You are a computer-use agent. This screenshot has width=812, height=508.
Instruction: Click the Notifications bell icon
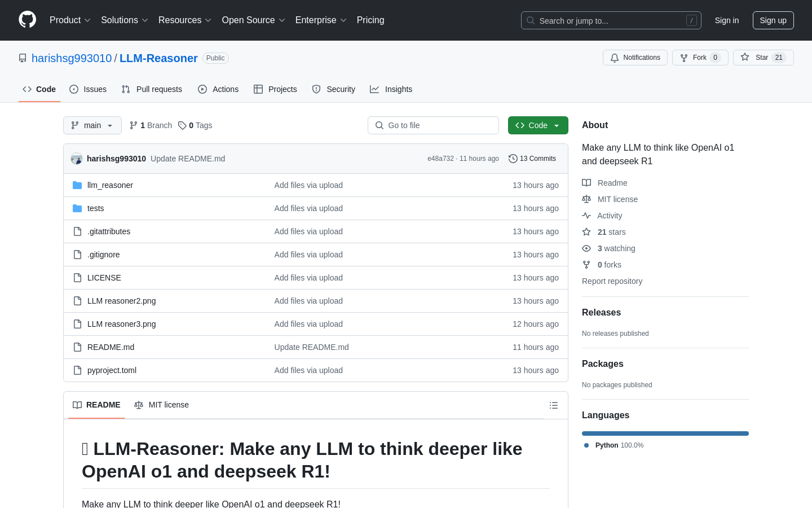[615, 58]
